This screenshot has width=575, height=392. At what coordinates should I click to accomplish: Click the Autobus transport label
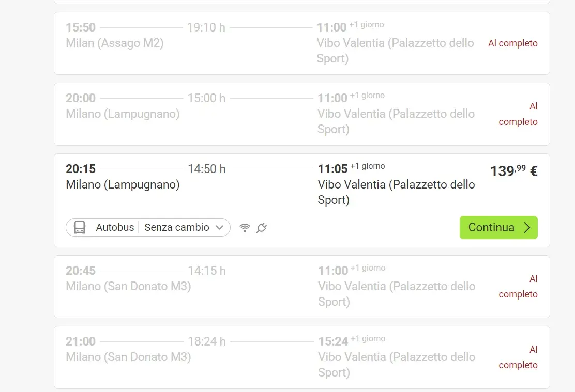(115, 227)
